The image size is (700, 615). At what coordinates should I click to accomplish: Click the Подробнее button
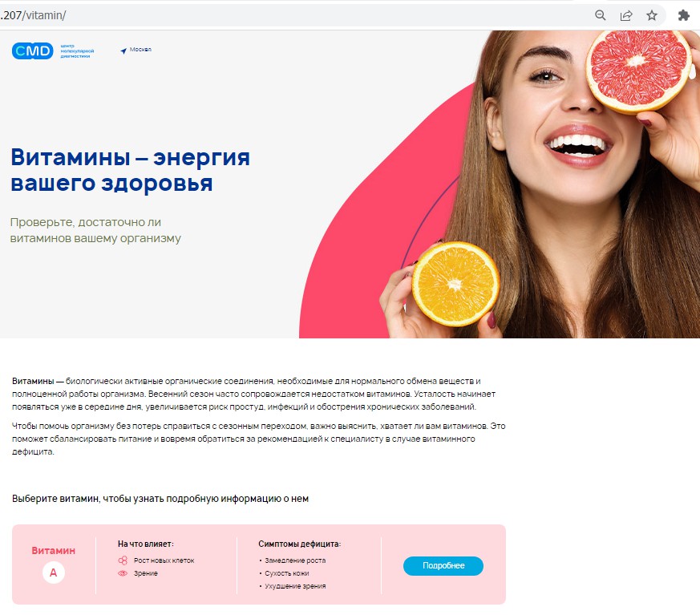[443, 565]
